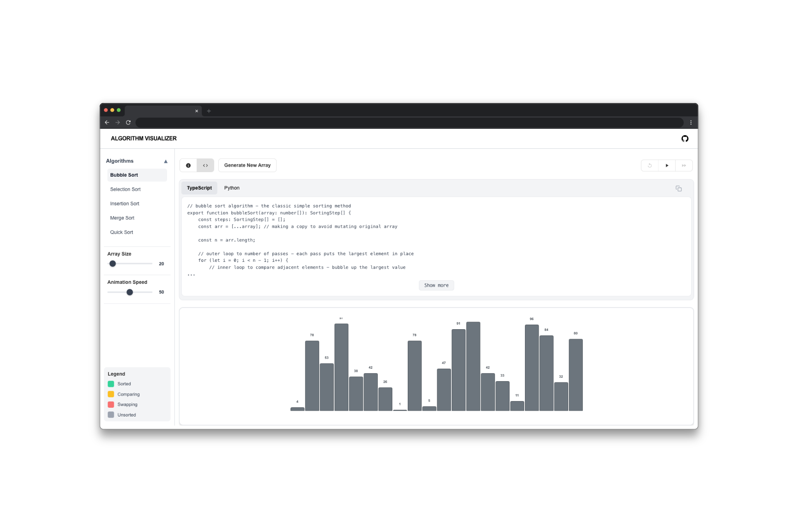This screenshot has height=532, width=798.
Task: Click the Animation Speed slider handle
Action: point(130,293)
